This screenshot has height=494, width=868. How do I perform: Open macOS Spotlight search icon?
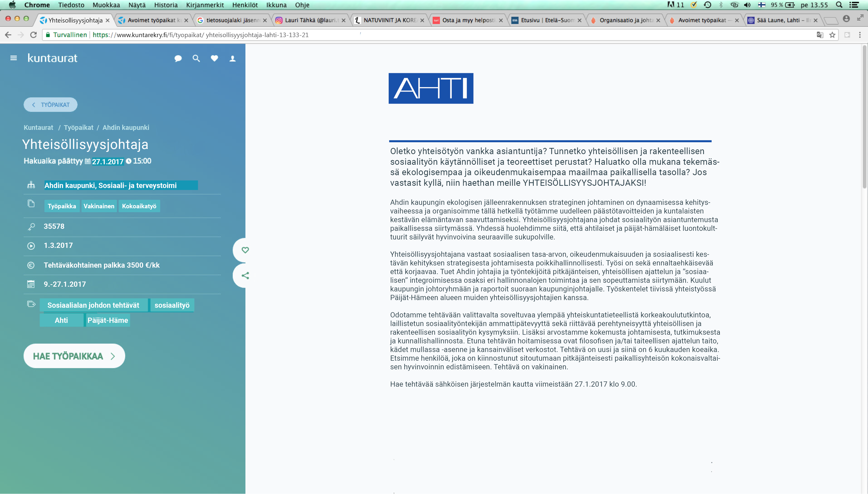click(839, 5)
